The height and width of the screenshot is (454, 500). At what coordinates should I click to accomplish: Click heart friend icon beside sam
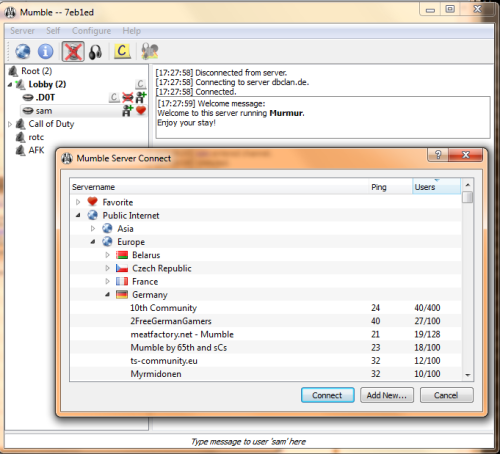[x=141, y=110]
